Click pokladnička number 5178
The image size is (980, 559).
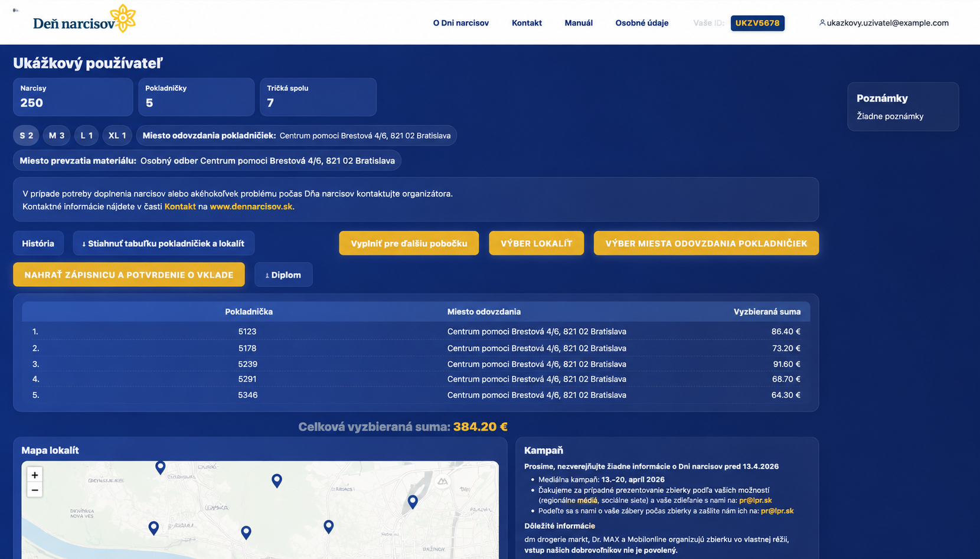(247, 348)
